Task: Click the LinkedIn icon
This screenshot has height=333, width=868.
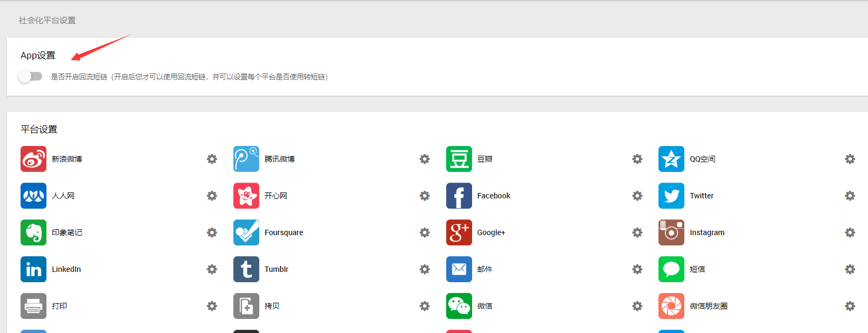Action: 33,269
